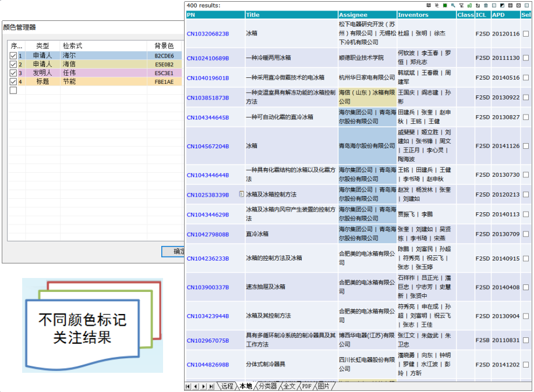Click the trash can delete icon

coord(486,5)
